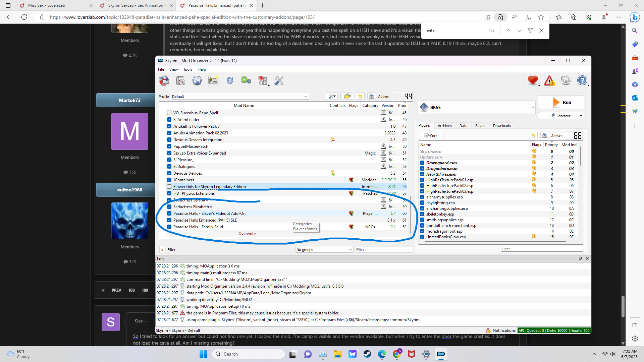Click the plugin list create backup icon
Image resolution: width=644 pixels, height=362 pixels.
click(x=545, y=135)
